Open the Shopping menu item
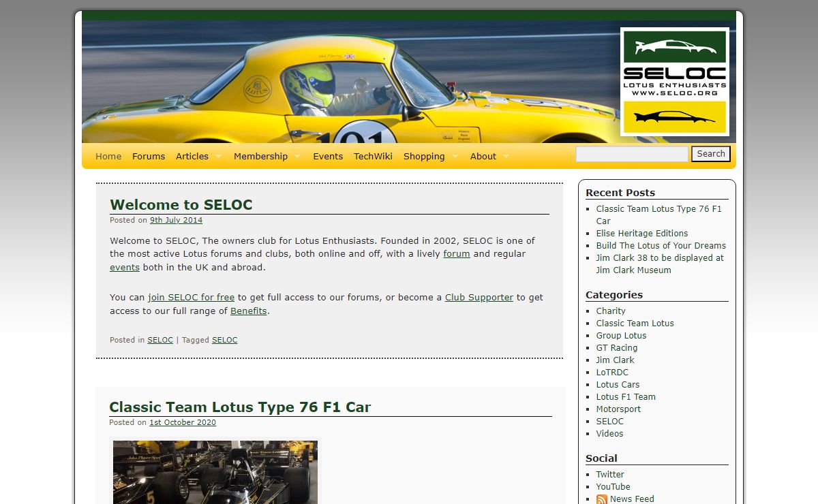 click(x=424, y=156)
